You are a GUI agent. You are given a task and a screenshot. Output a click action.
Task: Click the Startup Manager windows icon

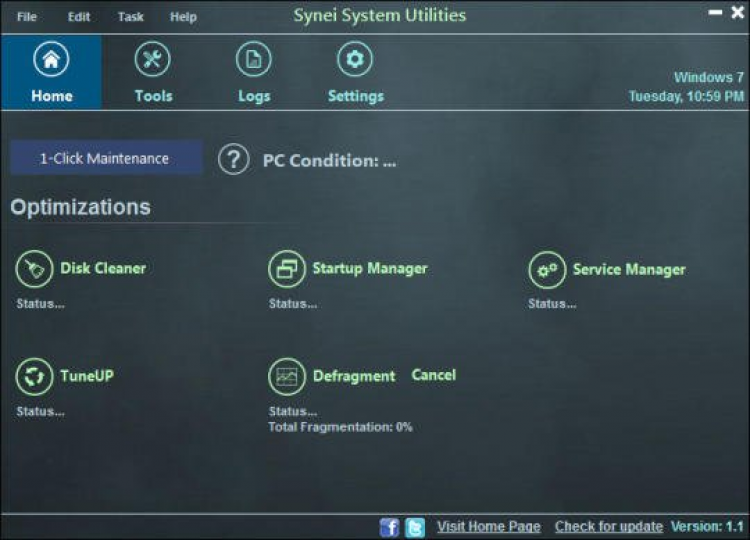pos(287,269)
